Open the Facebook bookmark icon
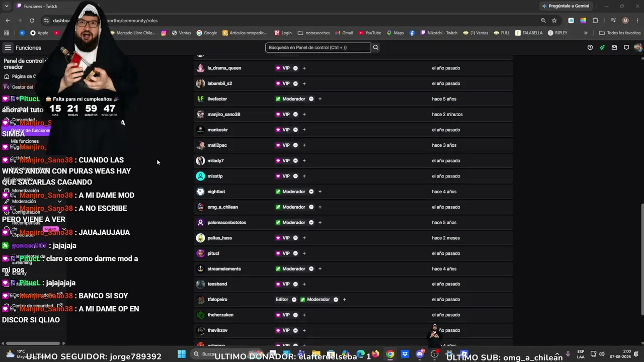Image resolution: width=644 pixels, height=362 pixels. pyautogui.click(x=412, y=33)
